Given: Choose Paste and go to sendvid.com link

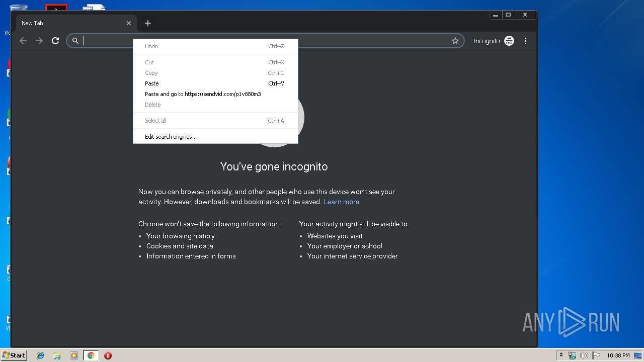Looking at the screenshot, I should click(x=215, y=94).
